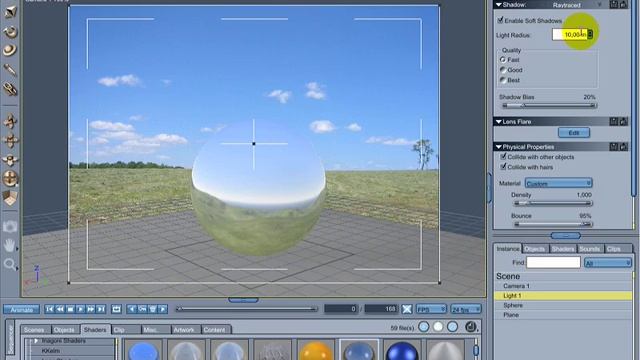This screenshot has width=640, height=360.
Task: Open the Misc. browser tab
Action: pyautogui.click(x=151, y=330)
